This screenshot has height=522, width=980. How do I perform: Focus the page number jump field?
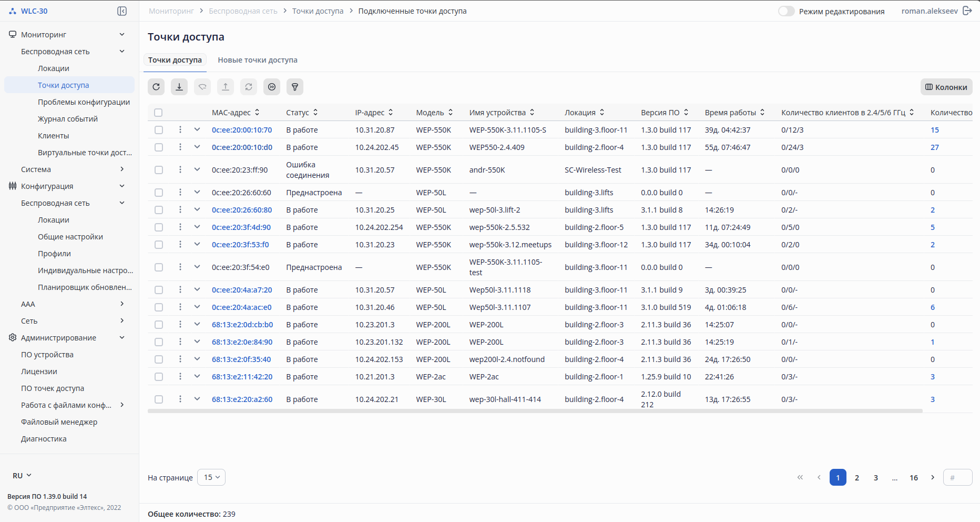click(x=958, y=477)
